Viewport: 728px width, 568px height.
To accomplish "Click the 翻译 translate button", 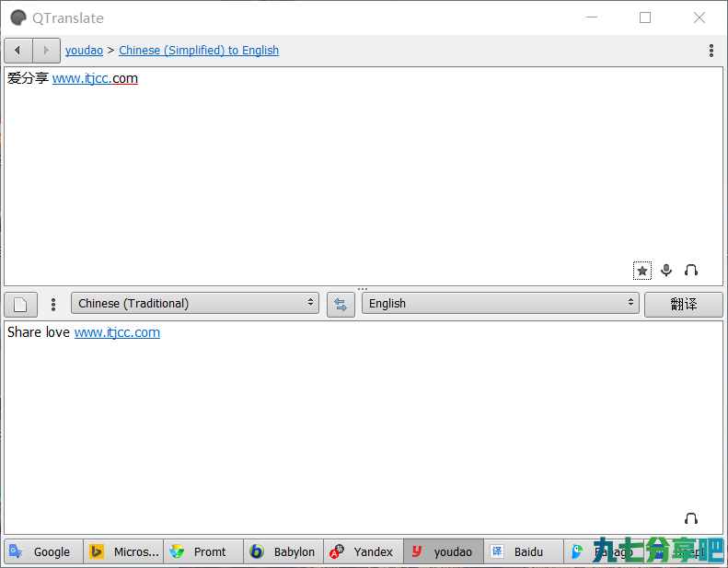I will tap(684, 305).
